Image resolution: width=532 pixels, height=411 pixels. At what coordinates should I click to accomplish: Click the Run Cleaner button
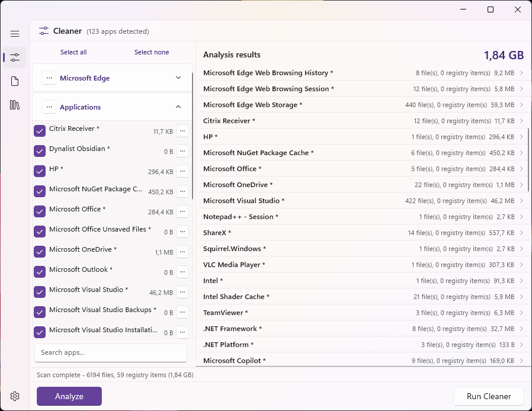pos(489,396)
